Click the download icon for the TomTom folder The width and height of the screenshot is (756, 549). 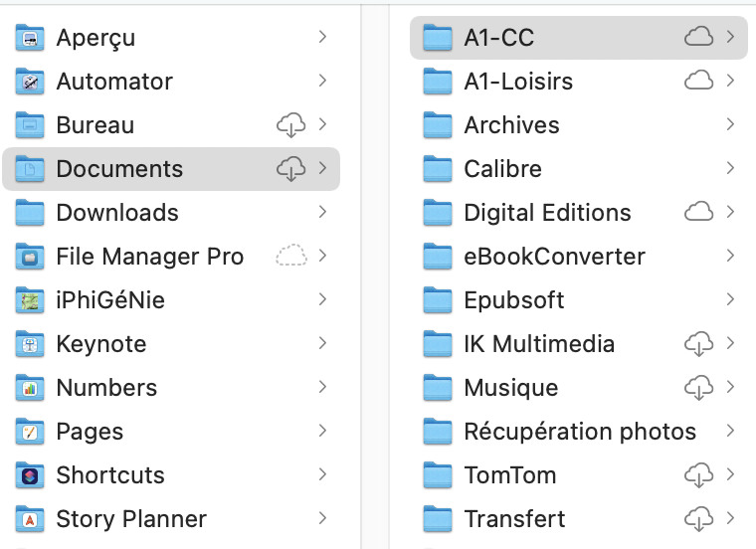[x=699, y=475]
